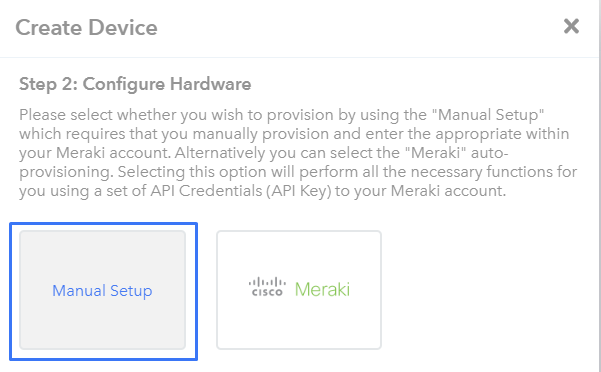
Task: Click the Create Device title text
Action: point(86,28)
